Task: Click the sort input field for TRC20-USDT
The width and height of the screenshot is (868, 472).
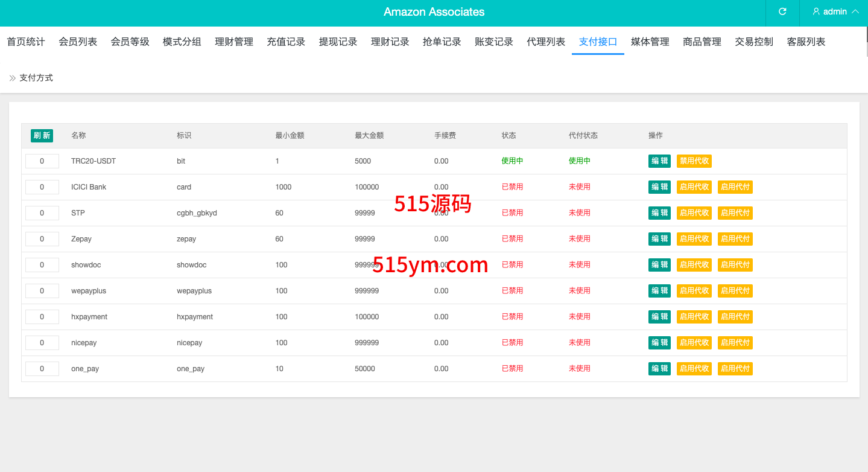Action: [x=42, y=161]
